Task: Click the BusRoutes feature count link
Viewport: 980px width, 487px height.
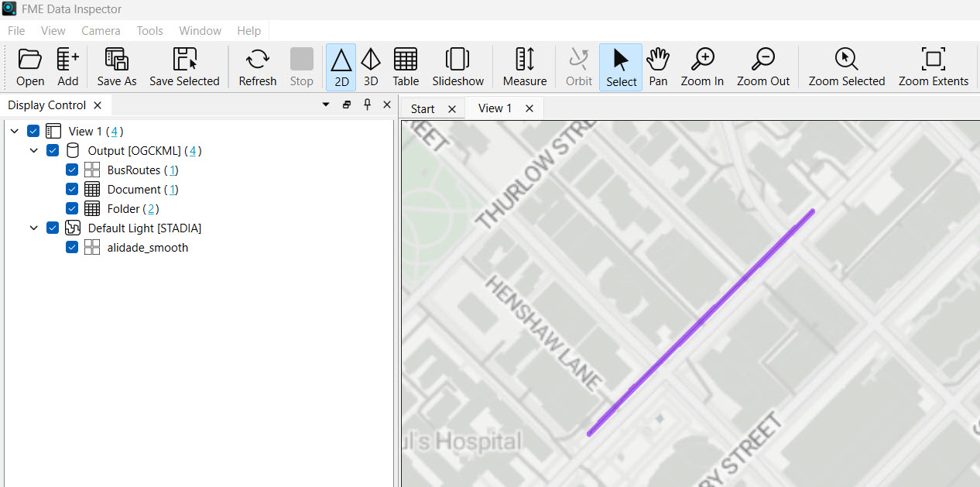Action: 171,170
